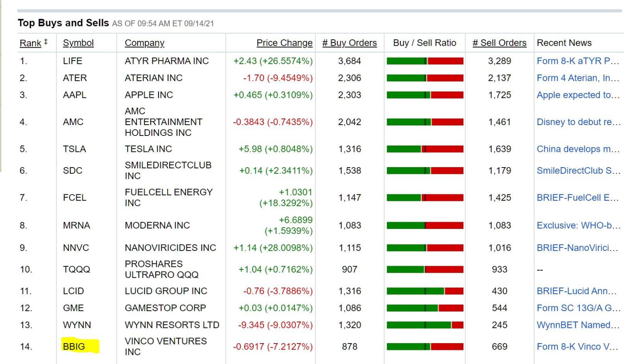This screenshot has width=642, height=364.
Task: Click the ATYR PHARMA INC company name
Action: [167, 61]
